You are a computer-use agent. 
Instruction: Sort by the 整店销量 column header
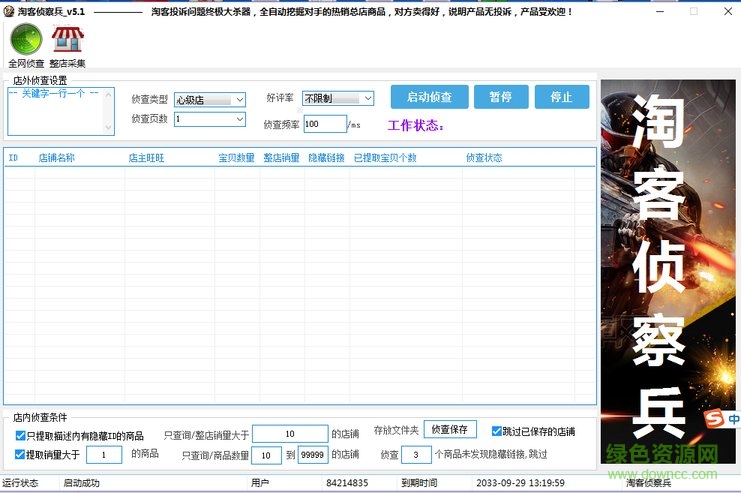click(282, 157)
